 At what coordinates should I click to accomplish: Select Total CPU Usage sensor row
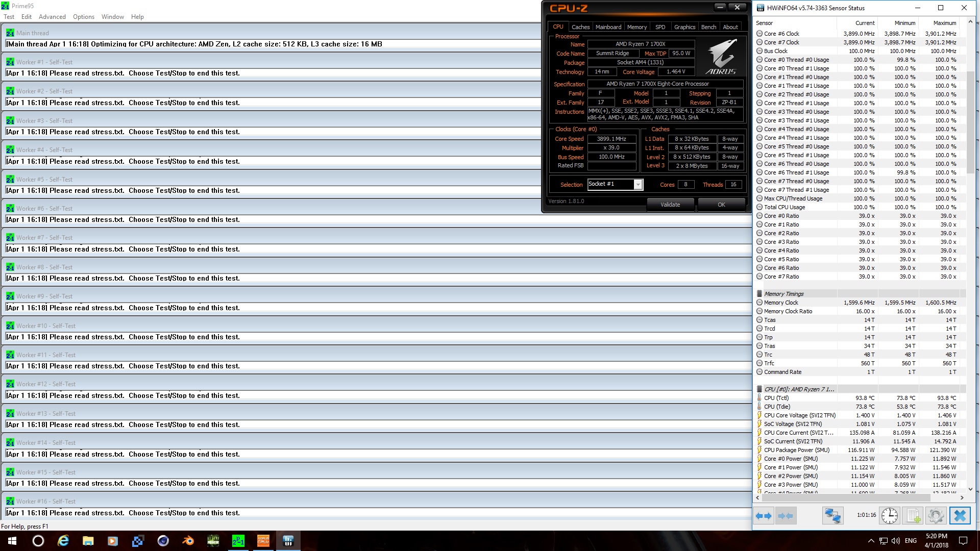click(860, 207)
